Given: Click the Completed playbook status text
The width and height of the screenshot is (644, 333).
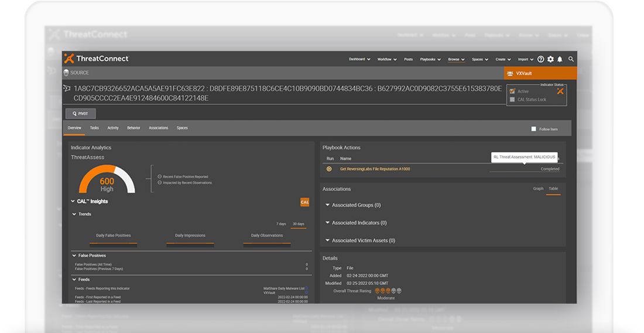Looking at the screenshot, I should 550,169.
